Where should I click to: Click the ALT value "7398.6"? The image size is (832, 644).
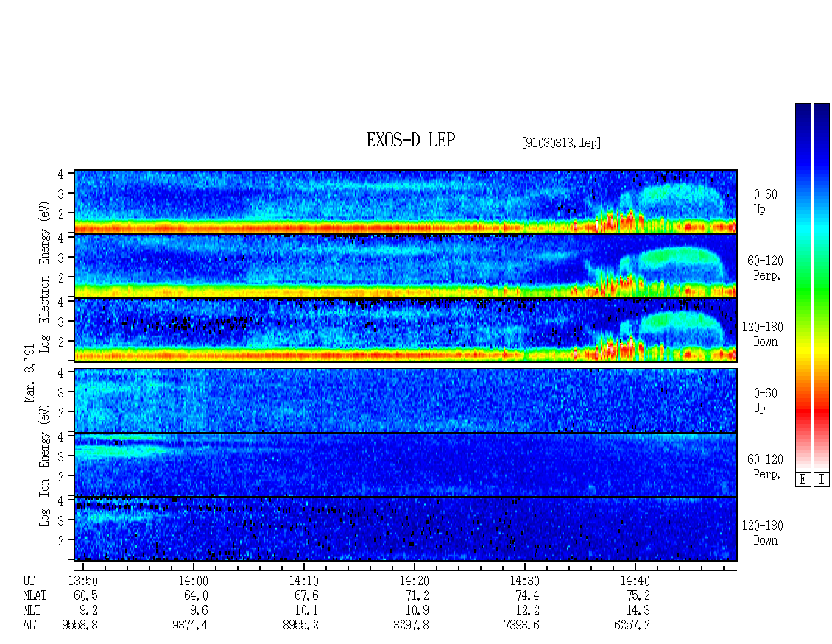point(521,626)
